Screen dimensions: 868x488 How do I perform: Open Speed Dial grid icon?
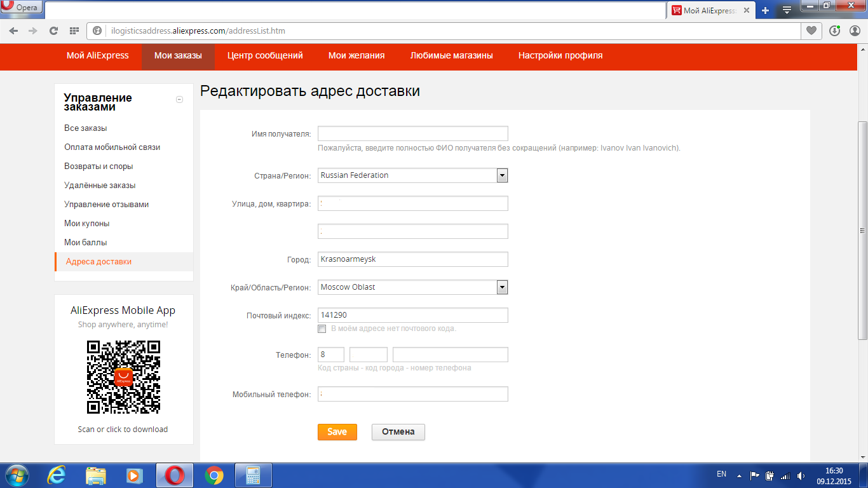(74, 30)
